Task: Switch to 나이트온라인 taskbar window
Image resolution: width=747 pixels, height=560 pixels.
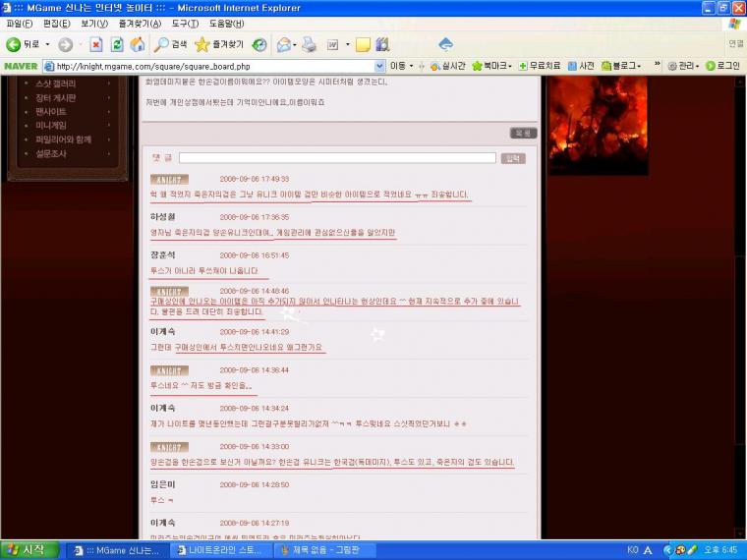Action: point(220,550)
